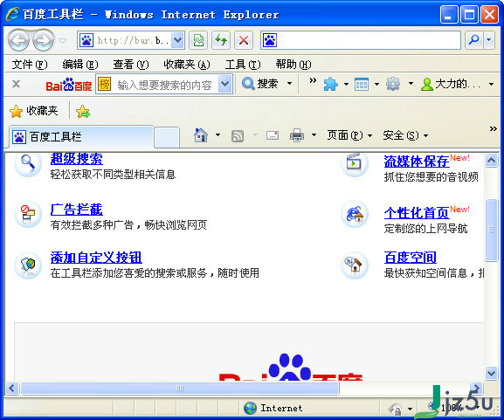Screen dimensions: 504x420
Task: Refresh the page with green arrows icon
Action: click(x=221, y=40)
